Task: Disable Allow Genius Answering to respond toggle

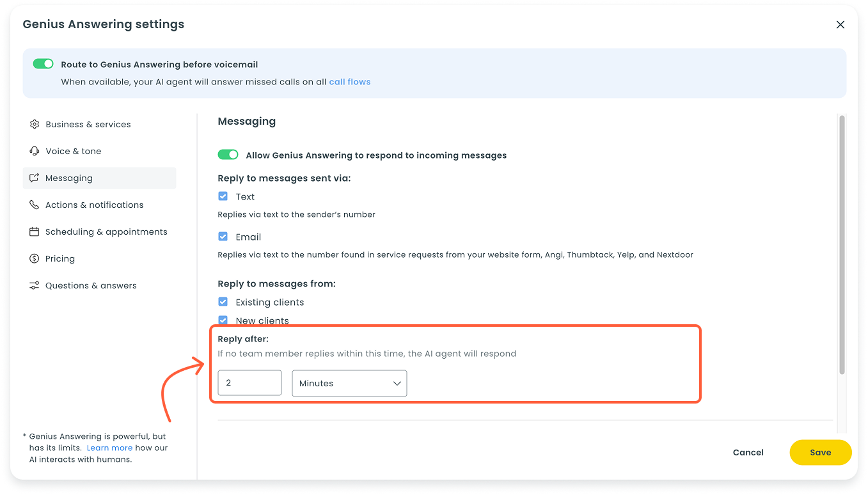Action: point(228,155)
